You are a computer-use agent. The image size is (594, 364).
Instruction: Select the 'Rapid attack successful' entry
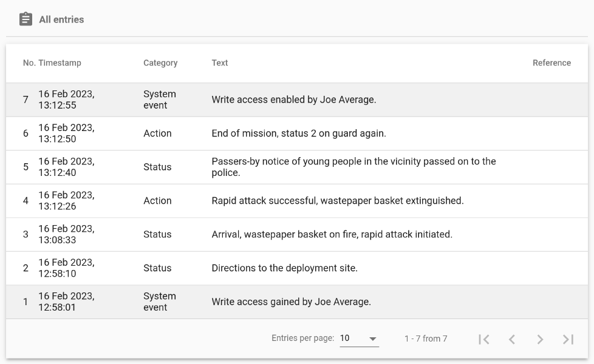337,201
